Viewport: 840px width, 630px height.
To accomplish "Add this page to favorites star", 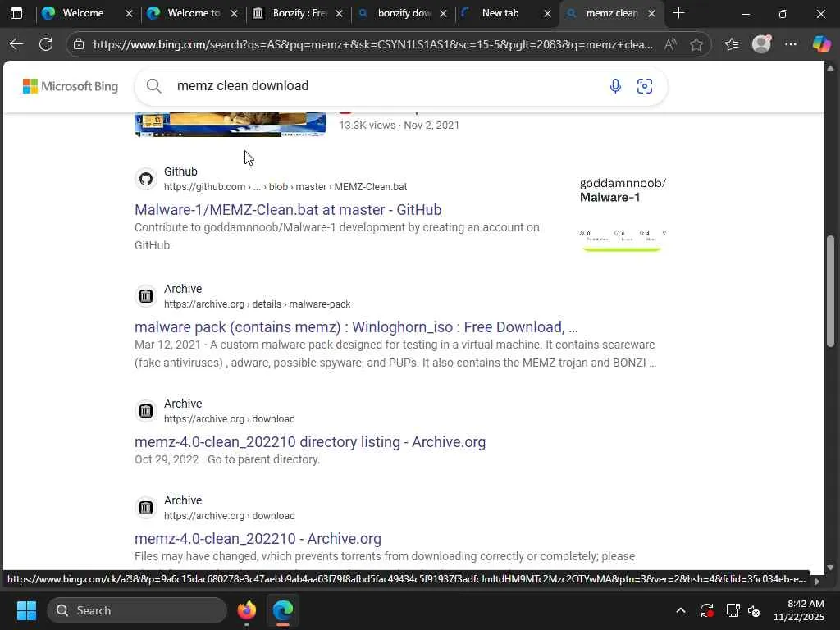I will (x=696, y=44).
